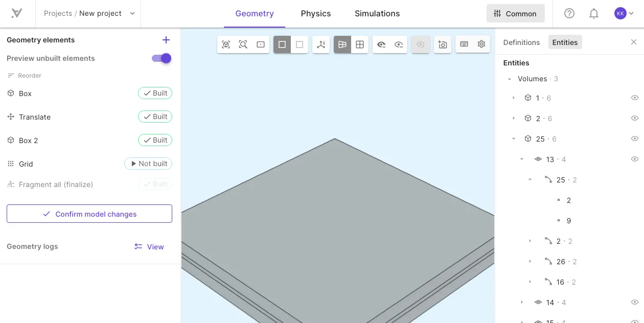
Task: Expand curve 2 tree node
Action: coord(530,241)
